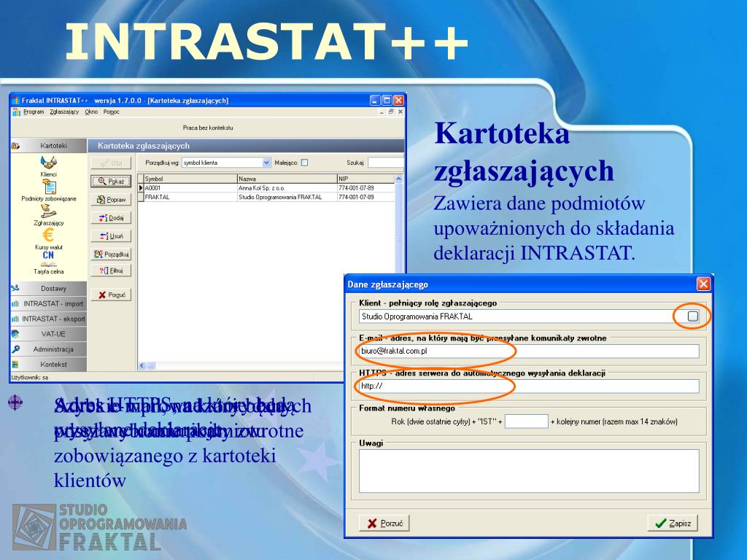Click the Filtruj button
Image resolution: width=747 pixels, height=560 pixels.
(x=111, y=271)
